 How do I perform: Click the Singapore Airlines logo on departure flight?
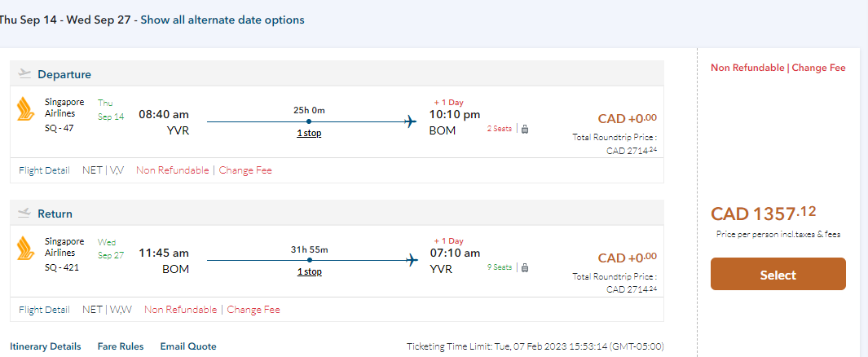coord(24,108)
